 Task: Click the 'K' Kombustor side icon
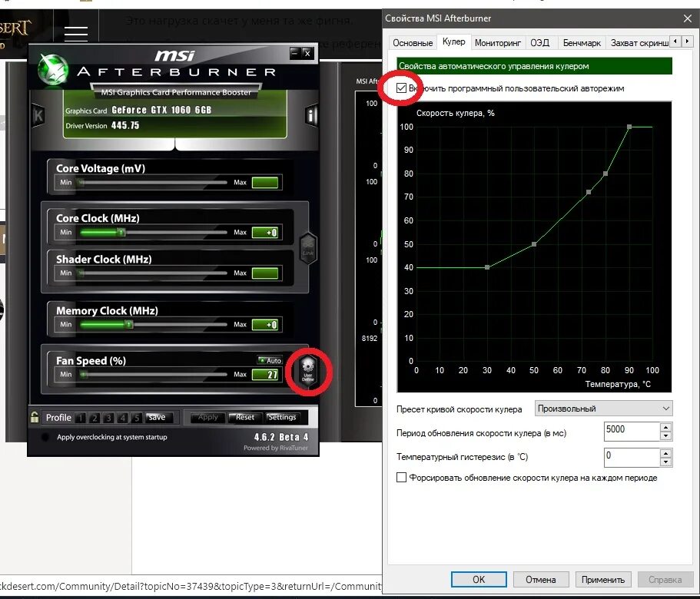click(x=38, y=115)
